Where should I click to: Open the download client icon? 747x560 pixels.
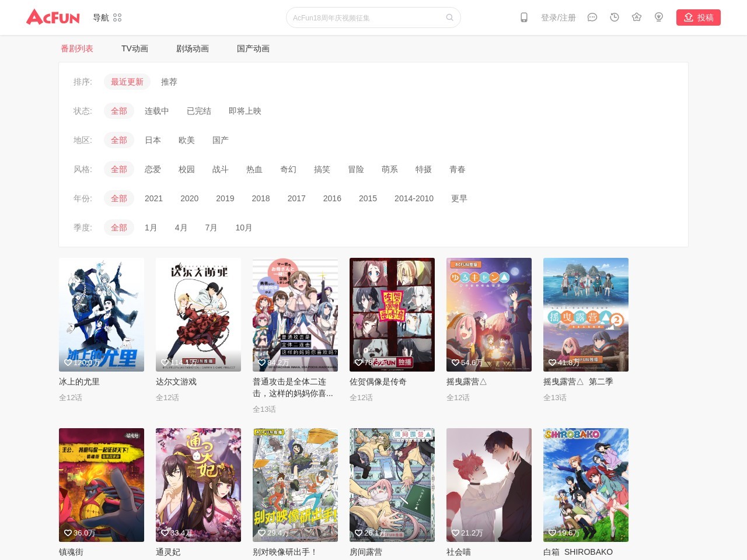click(x=659, y=17)
